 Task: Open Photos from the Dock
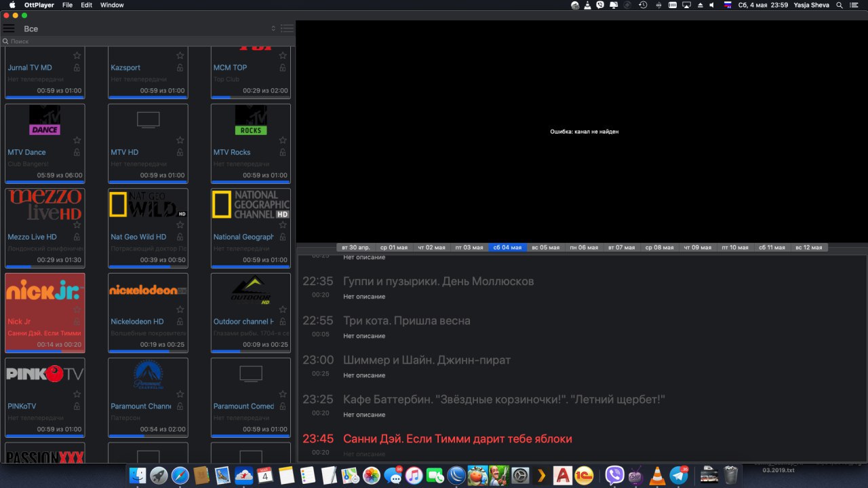point(371,475)
